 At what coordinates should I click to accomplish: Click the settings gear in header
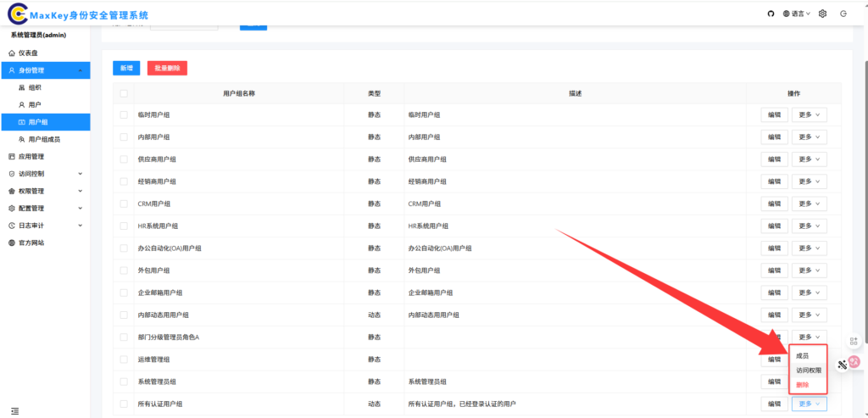tap(822, 14)
